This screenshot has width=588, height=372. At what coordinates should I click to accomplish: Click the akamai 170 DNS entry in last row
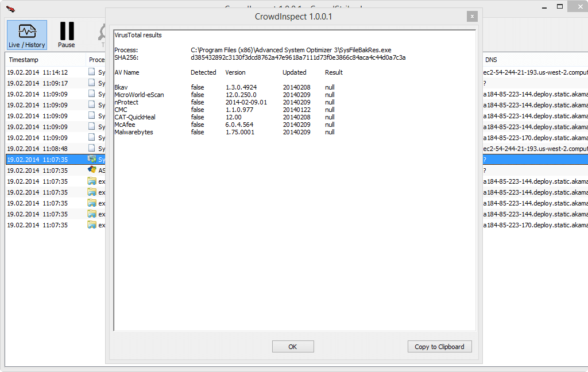(535, 225)
